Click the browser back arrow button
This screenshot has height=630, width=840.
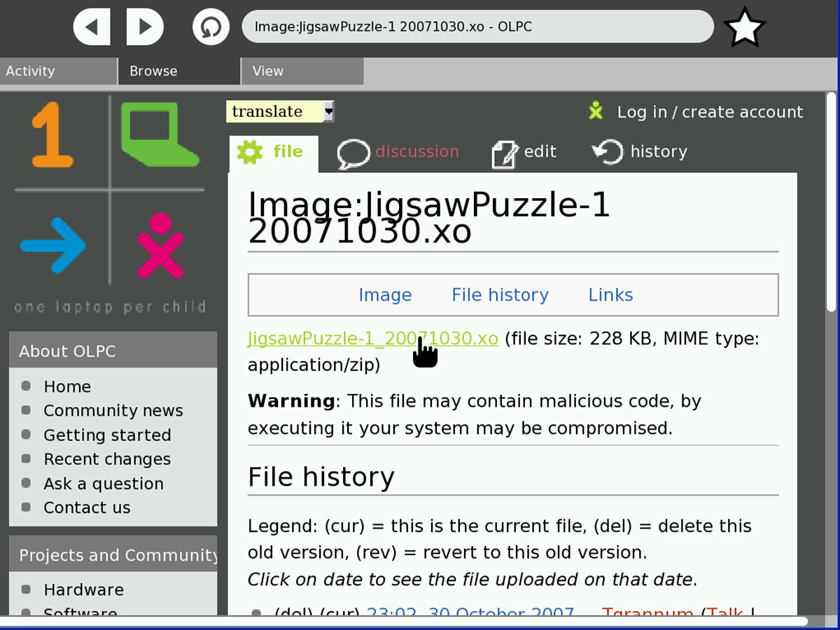[x=92, y=27]
